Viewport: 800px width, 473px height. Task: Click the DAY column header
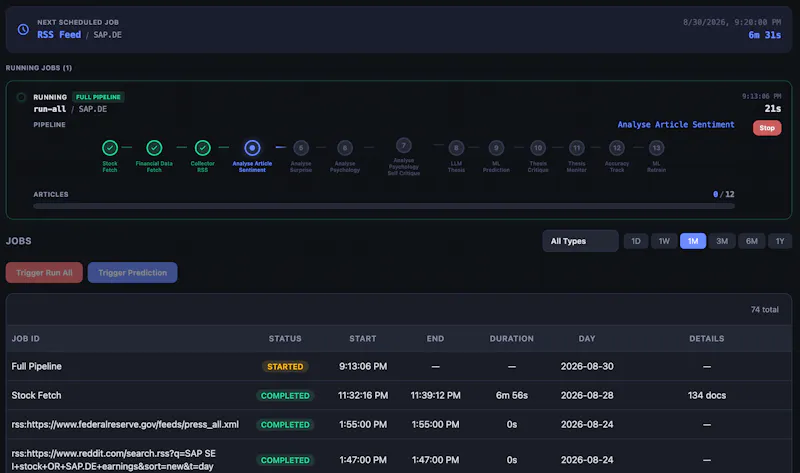pyautogui.click(x=587, y=338)
